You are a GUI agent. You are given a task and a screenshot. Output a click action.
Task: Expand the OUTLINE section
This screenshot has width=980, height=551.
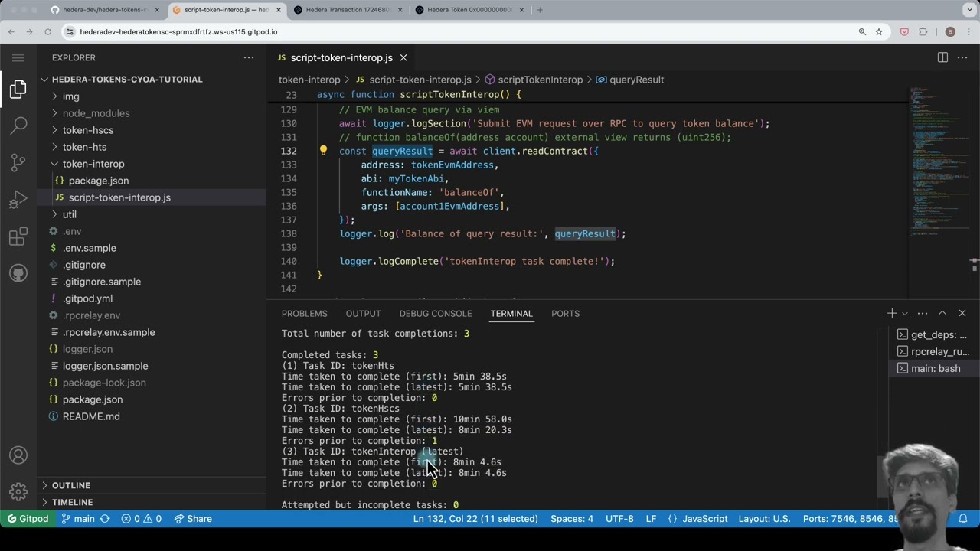pyautogui.click(x=152, y=485)
